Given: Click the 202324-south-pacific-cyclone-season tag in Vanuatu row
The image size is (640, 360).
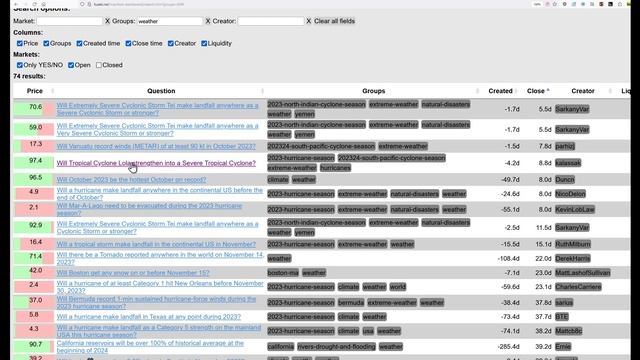Looking at the screenshot, I should (x=321, y=146).
